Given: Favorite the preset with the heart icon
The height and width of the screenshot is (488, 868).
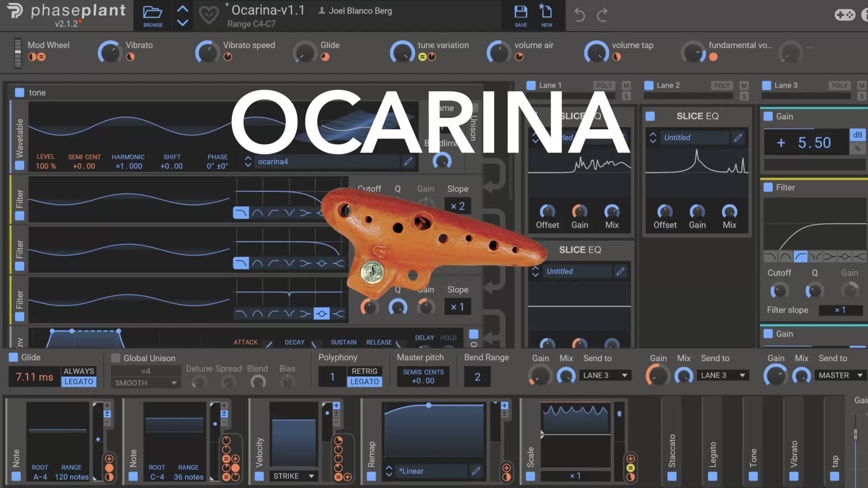Looking at the screenshot, I should [209, 15].
